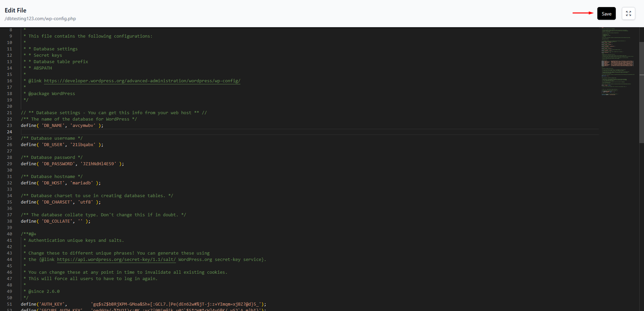This screenshot has width=644, height=311.
Task: Click the code minimap overview
Action: pos(618,63)
